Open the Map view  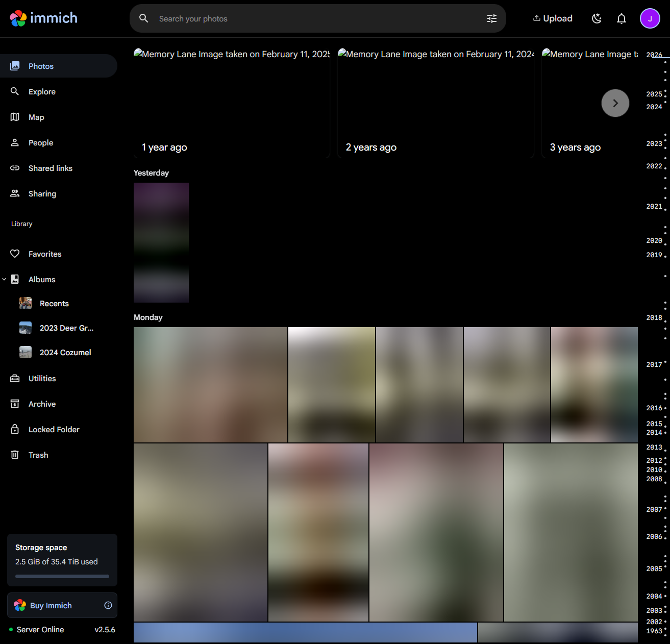pos(36,117)
